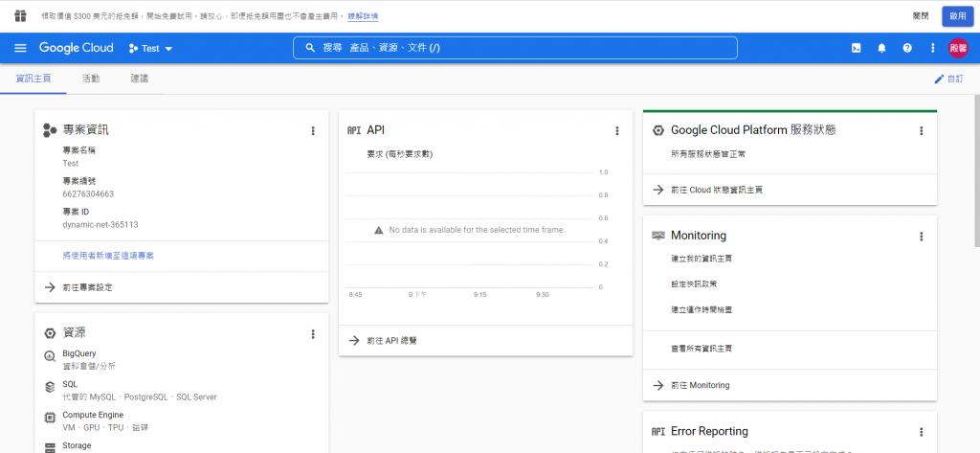Click the SQL stacked layers icon
980x453 pixels.
coord(50,387)
